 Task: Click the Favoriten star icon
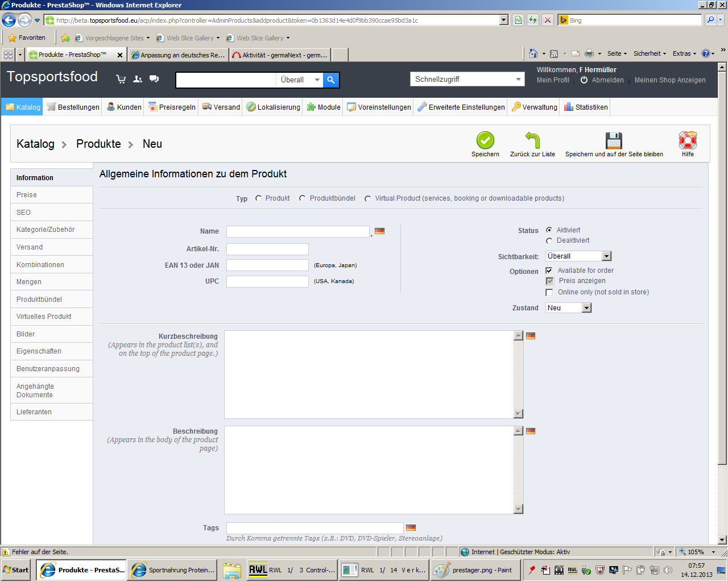click(x=12, y=38)
